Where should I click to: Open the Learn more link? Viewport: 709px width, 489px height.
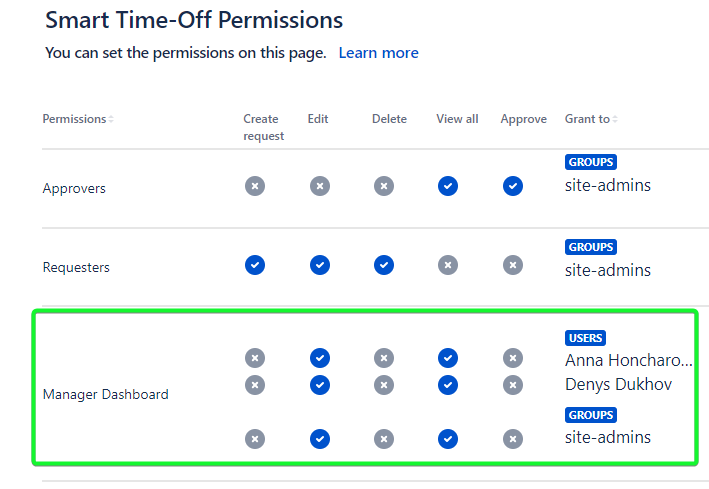click(378, 53)
